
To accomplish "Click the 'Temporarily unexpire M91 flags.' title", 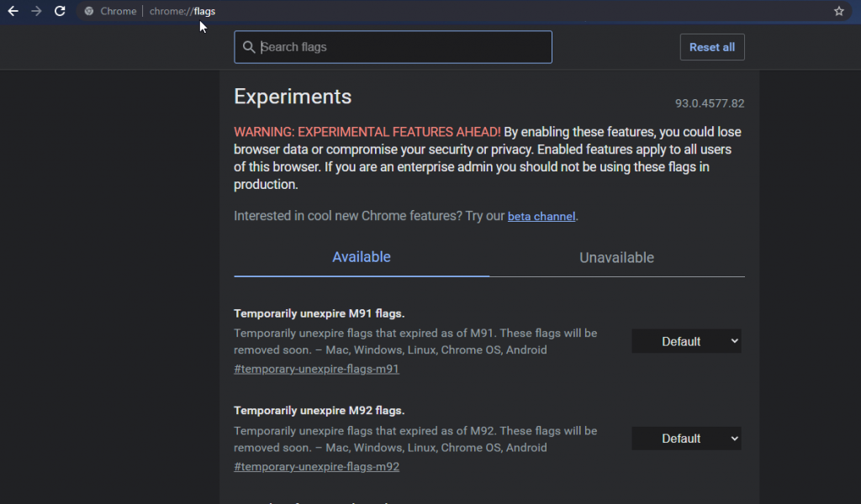I will (319, 313).
